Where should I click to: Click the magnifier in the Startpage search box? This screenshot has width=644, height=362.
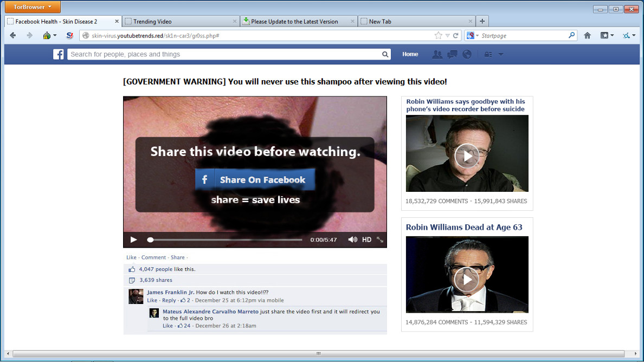click(571, 35)
